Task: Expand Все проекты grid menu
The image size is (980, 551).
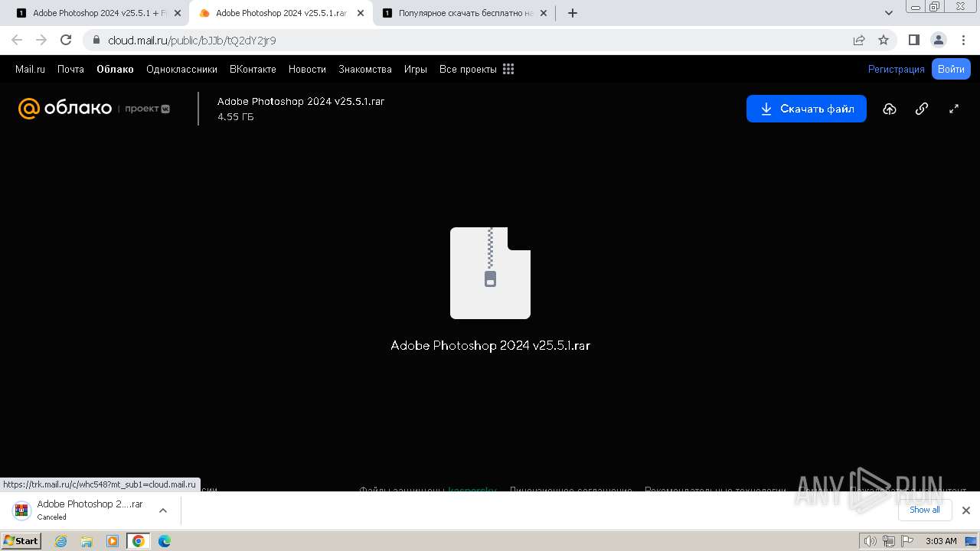Action: pos(476,69)
